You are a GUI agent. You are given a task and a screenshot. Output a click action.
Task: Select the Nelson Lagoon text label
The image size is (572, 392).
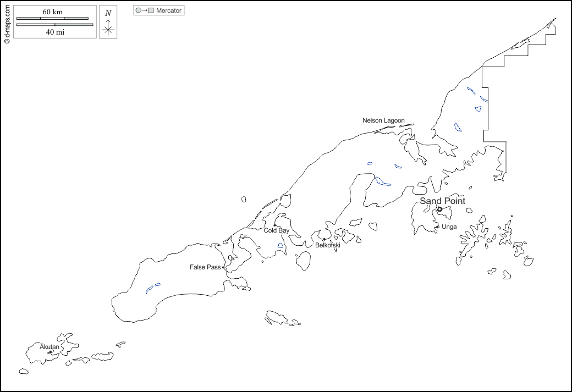click(383, 120)
